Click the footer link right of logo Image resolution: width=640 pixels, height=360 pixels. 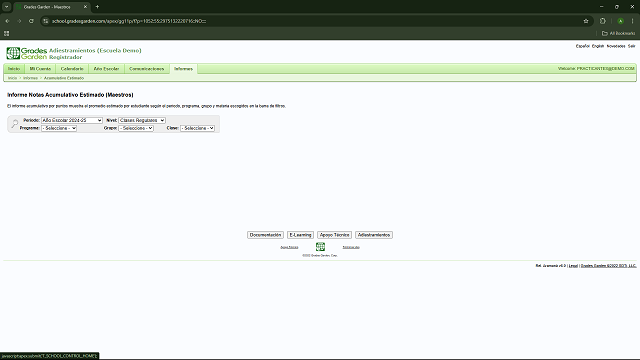pyautogui.click(x=351, y=247)
